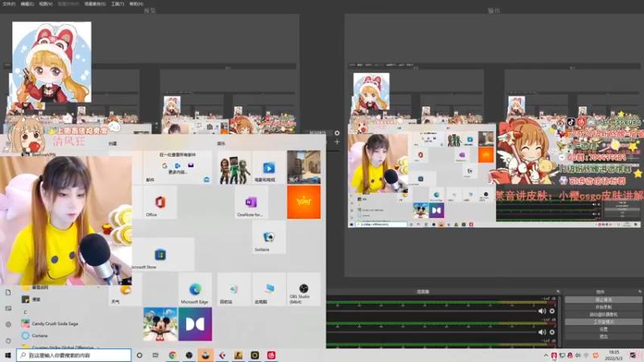
Task: Open first mixer channel gear settings
Action: pyautogui.click(x=552, y=311)
